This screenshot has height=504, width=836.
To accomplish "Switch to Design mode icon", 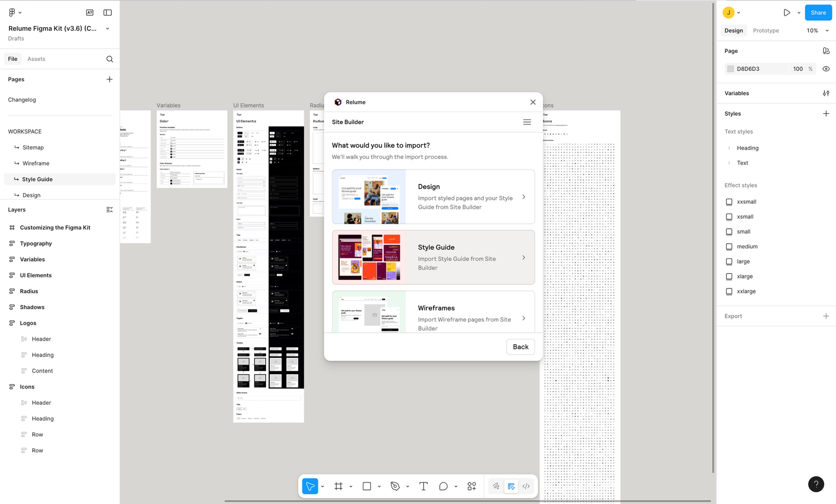I will point(511,486).
